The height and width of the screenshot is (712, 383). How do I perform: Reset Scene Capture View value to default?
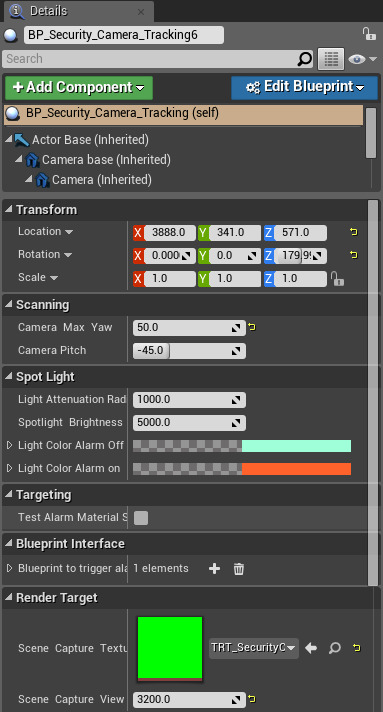252,699
